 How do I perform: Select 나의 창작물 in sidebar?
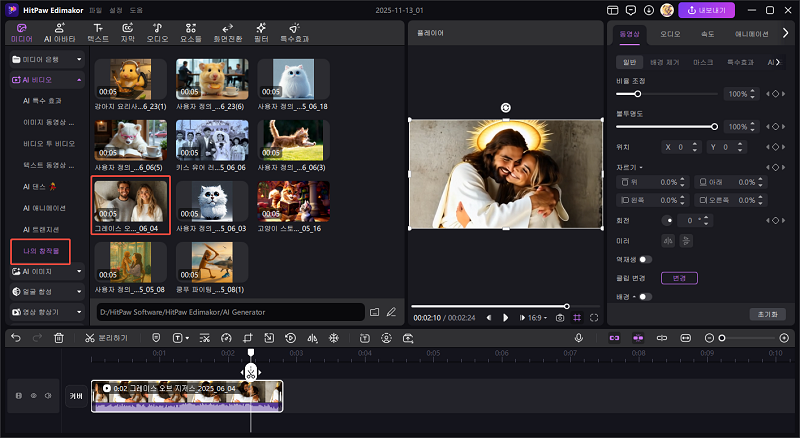(41, 251)
